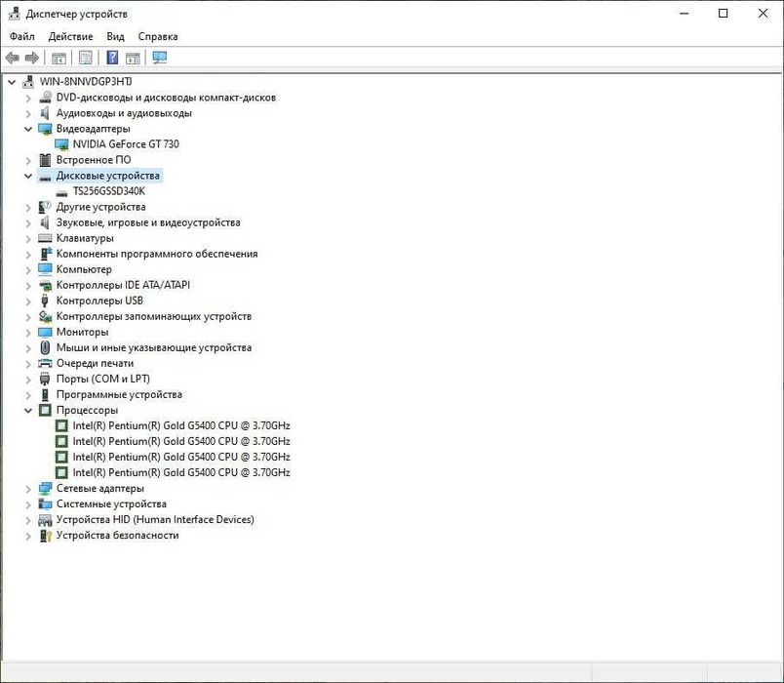
Task: Click the chip icon beside Встроенное ПО
Action: point(45,160)
